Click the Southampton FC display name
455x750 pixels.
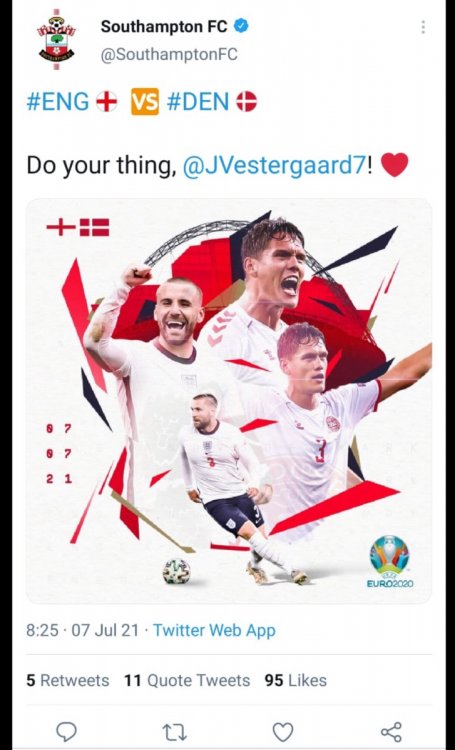pyautogui.click(x=164, y=27)
